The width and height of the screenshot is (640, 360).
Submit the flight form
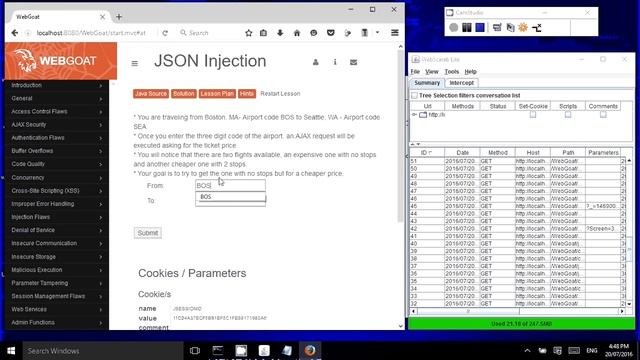[x=147, y=233]
